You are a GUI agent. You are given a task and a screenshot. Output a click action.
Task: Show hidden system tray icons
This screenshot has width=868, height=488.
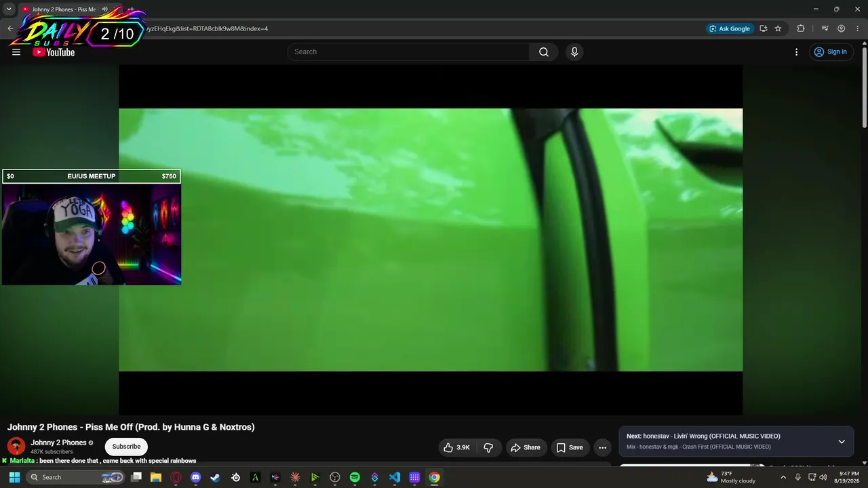tap(783, 477)
